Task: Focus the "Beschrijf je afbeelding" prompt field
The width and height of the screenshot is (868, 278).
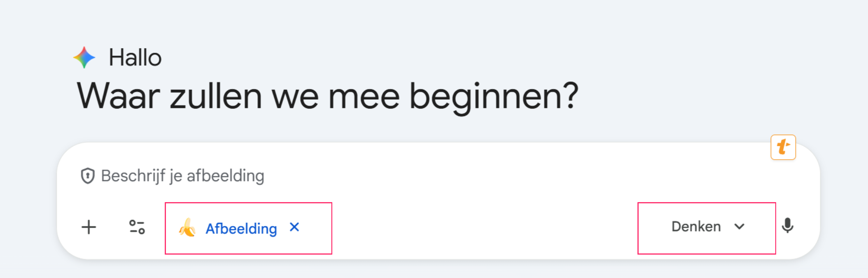Action: coord(182,176)
